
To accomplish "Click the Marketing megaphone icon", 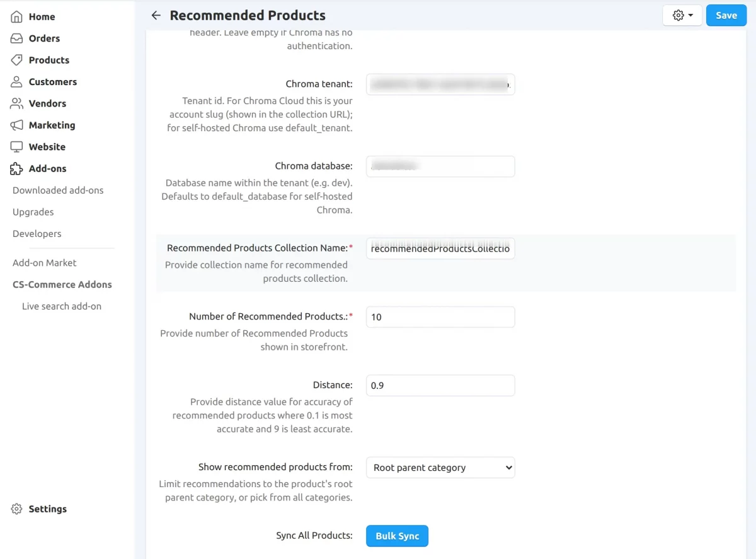I will pos(16,125).
